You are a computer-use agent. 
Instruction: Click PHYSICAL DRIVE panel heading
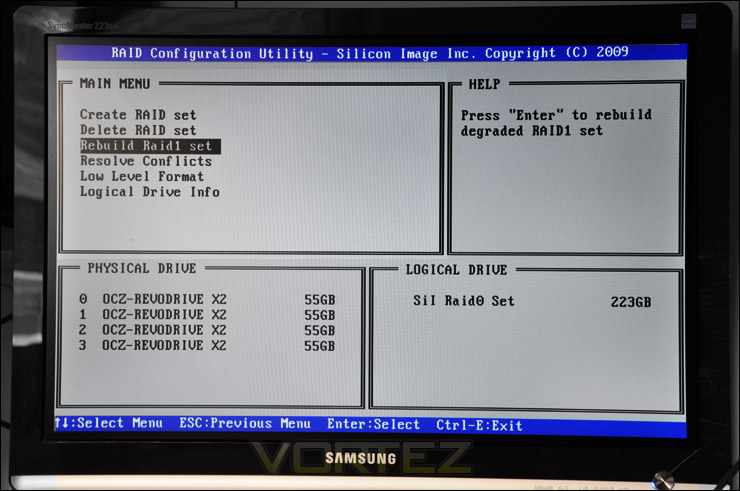(x=142, y=268)
